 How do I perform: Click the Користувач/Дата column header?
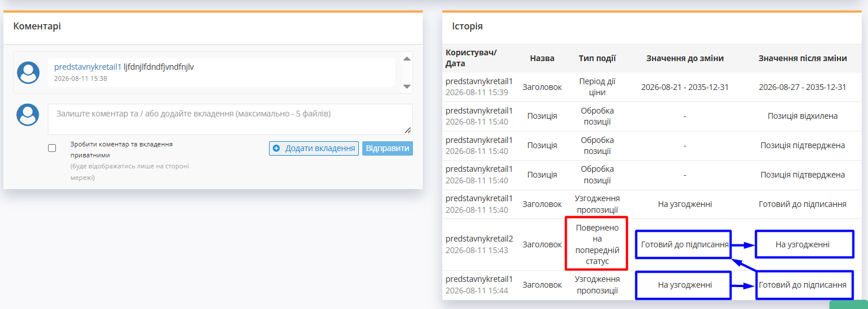(471, 58)
